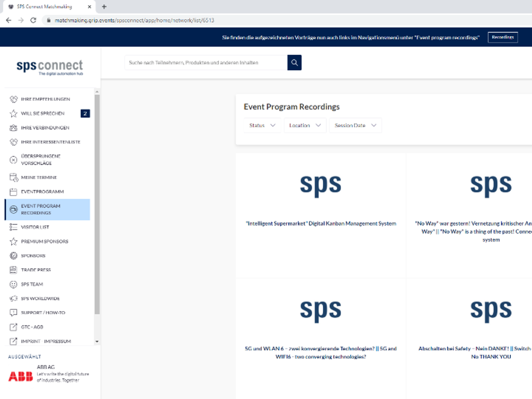Click the browser forward arrow

(x=21, y=20)
